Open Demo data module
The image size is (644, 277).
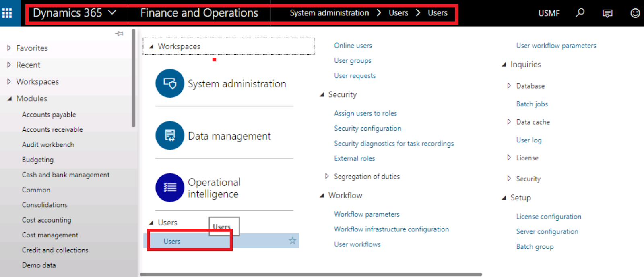39,265
